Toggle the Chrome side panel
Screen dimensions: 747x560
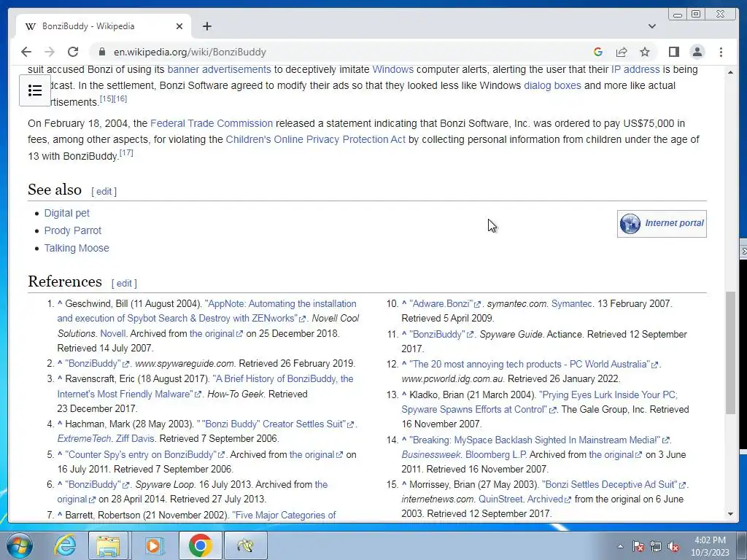673,52
